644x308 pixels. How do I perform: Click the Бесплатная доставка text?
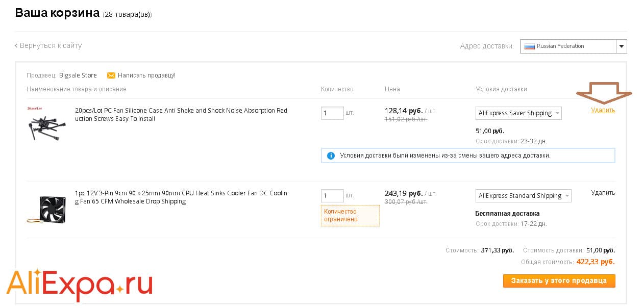[x=507, y=214]
